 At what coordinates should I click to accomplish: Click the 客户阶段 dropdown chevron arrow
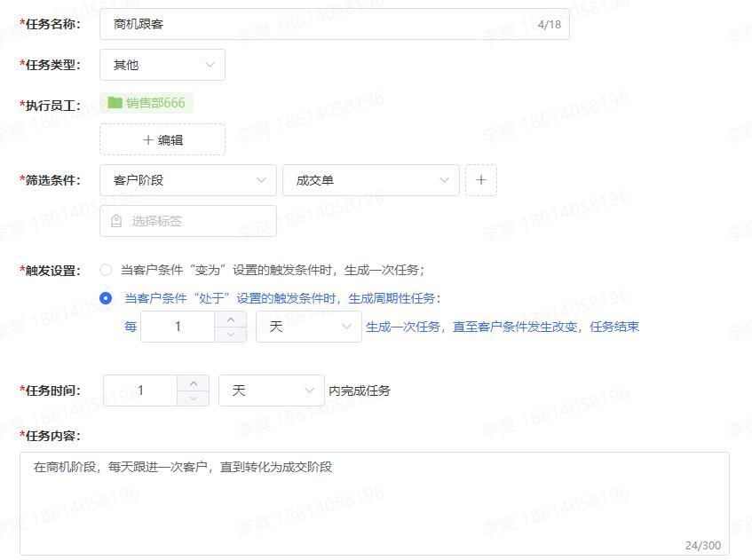pyautogui.click(x=261, y=180)
